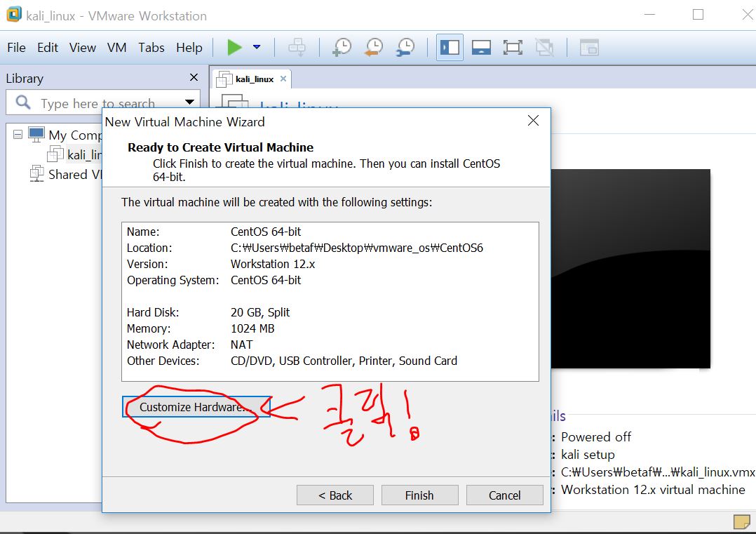
Task: Click the Unity mode toolbar icon
Action: pyautogui.click(x=544, y=47)
